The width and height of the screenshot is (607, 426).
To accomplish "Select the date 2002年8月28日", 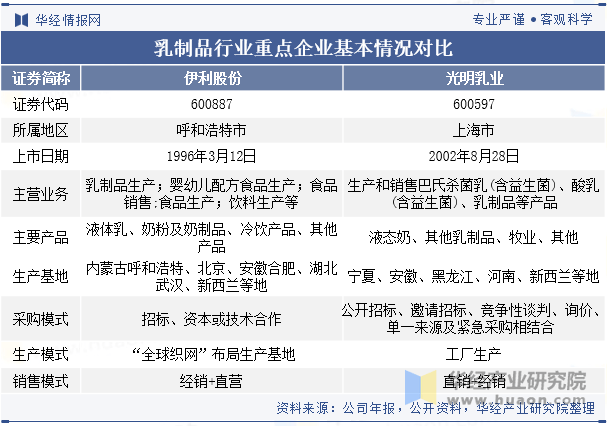I will (x=474, y=156).
